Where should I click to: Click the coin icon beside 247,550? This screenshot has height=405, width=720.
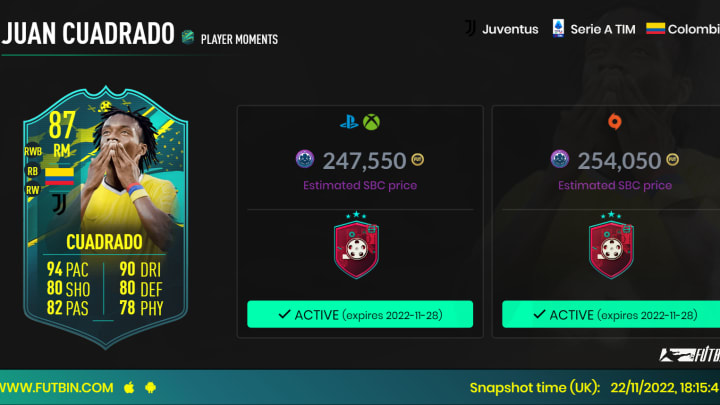pyautogui.click(x=417, y=160)
